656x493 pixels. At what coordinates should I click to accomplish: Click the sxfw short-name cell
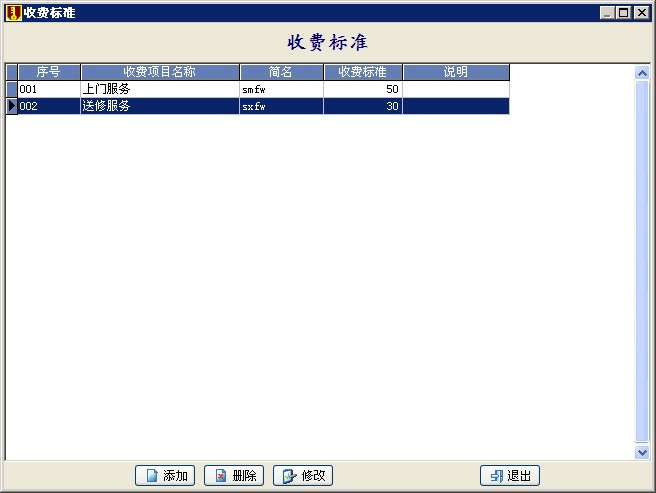(x=281, y=106)
